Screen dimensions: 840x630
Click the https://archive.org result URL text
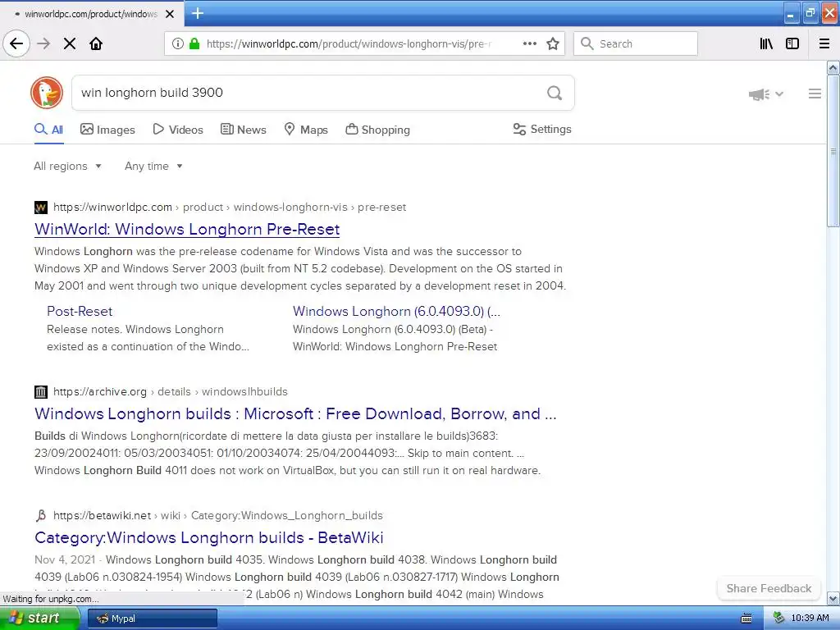pyautogui.click(x=99, y=391)
